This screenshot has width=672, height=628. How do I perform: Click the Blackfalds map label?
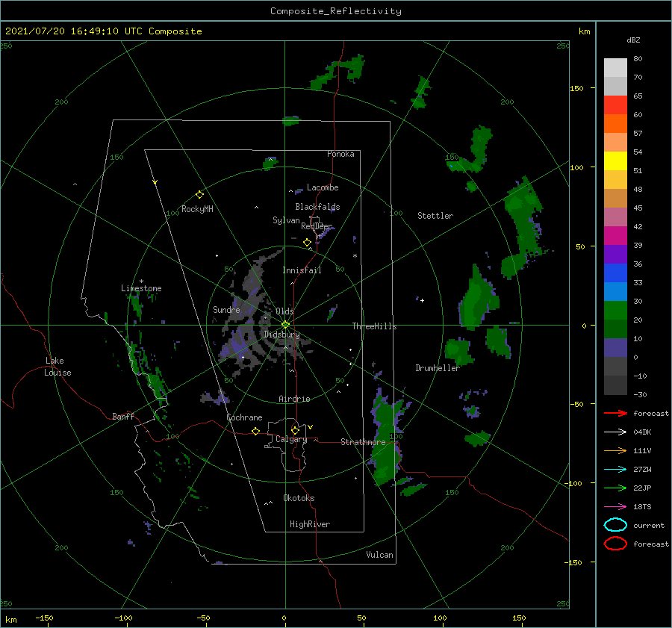[317, 207]
